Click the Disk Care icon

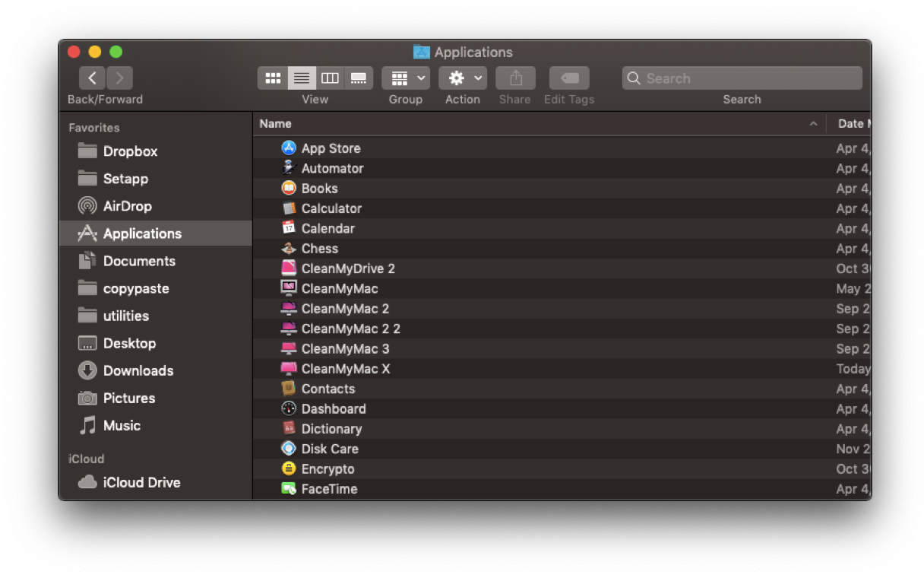(x=289, y=449)
